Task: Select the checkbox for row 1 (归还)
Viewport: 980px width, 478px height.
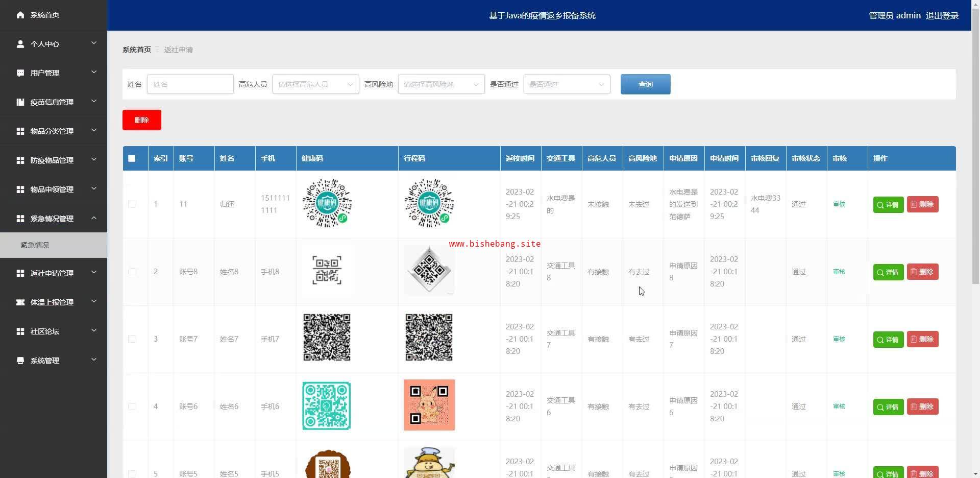Action: 132,204
